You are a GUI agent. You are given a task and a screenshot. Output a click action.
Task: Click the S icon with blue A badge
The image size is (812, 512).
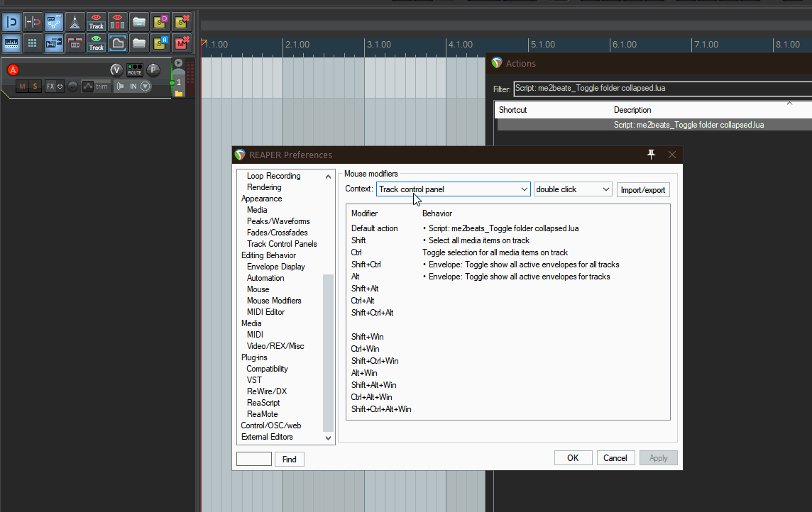[x=160, y=43]
